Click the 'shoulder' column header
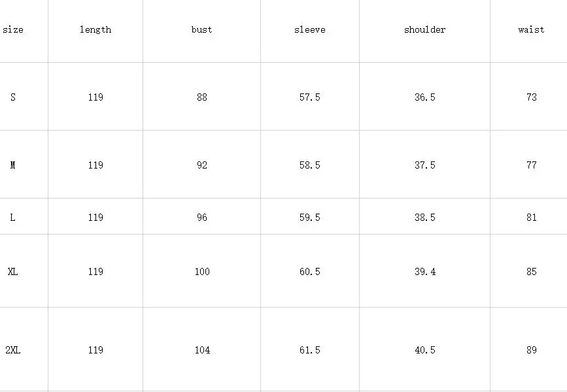 click(425, 31)
